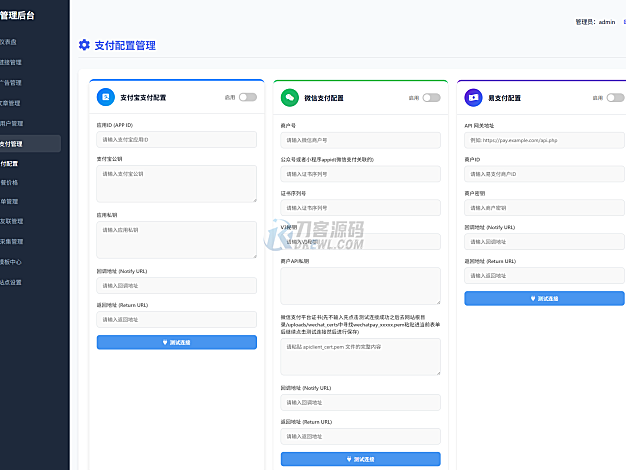Focus the WeChat V3密钥 field

coord(361,242)
